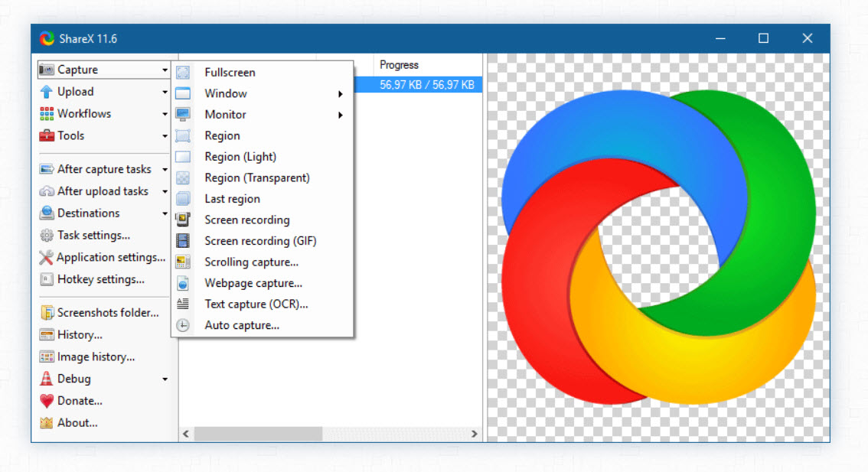The width and height of the screenshot is (868, 472).
Task: Click the Task settings gear icon
Action: click(x=47, y=236)
